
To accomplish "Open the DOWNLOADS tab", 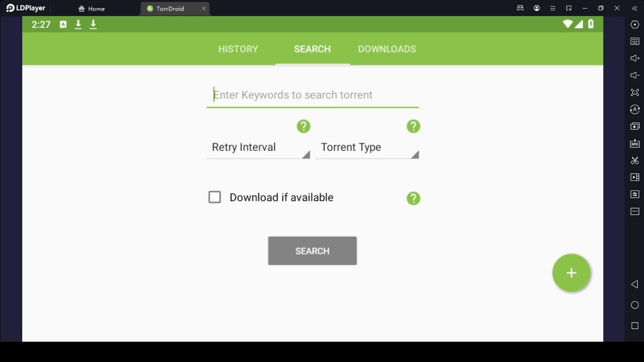I will click(387, 49).
